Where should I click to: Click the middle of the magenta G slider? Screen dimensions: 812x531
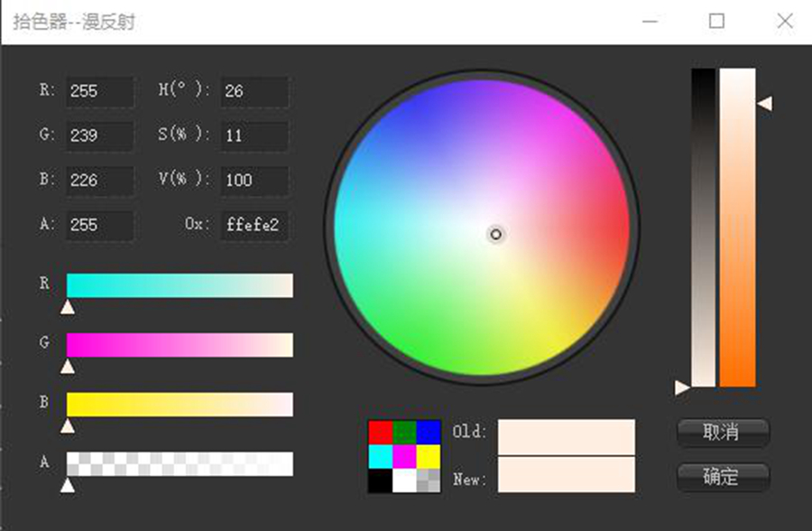pyautogui.click(x=180, y=345)
